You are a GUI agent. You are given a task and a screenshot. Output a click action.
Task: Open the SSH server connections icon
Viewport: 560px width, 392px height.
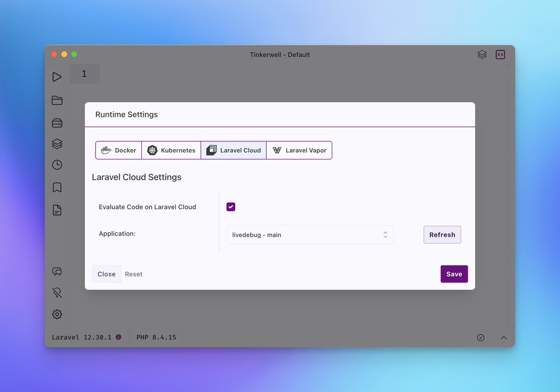[x=57, y=123]
